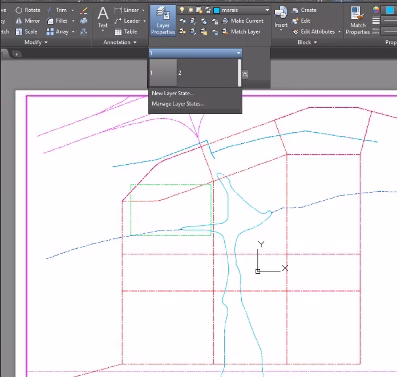The image size is (398, 378).
Task: Choose New Layer State... from menu
Action: click(x=173, y=93)
